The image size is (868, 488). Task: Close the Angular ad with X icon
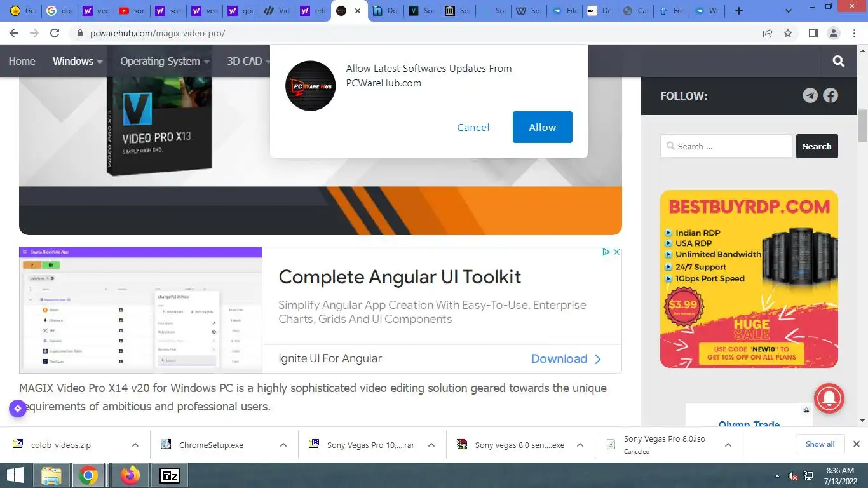point(616,252)
